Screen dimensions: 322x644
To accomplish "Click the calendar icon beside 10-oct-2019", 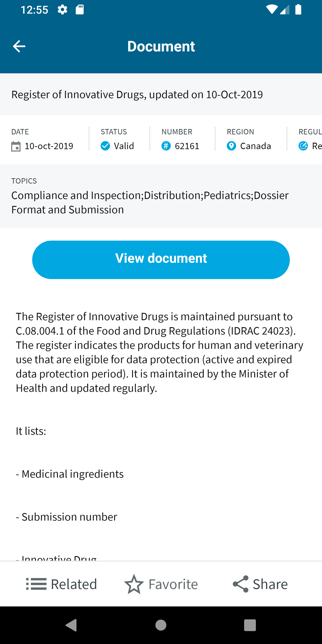I will pos(16,146).
